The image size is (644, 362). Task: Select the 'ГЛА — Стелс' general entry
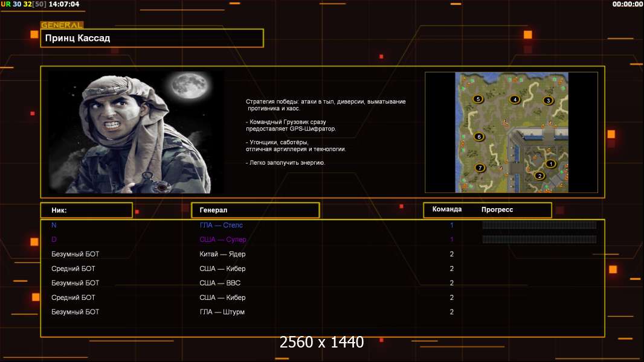[221, 225]
